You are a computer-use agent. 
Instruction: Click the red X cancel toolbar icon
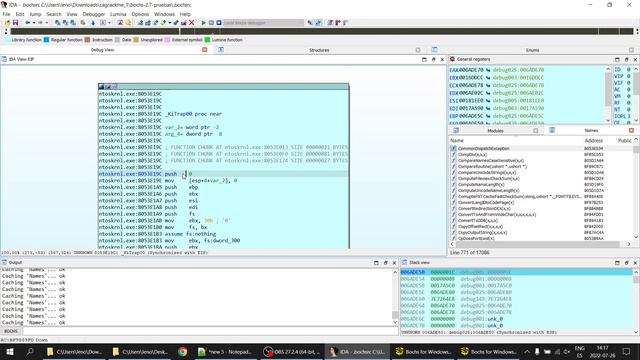pyautogui.click(x=191, y=23)
